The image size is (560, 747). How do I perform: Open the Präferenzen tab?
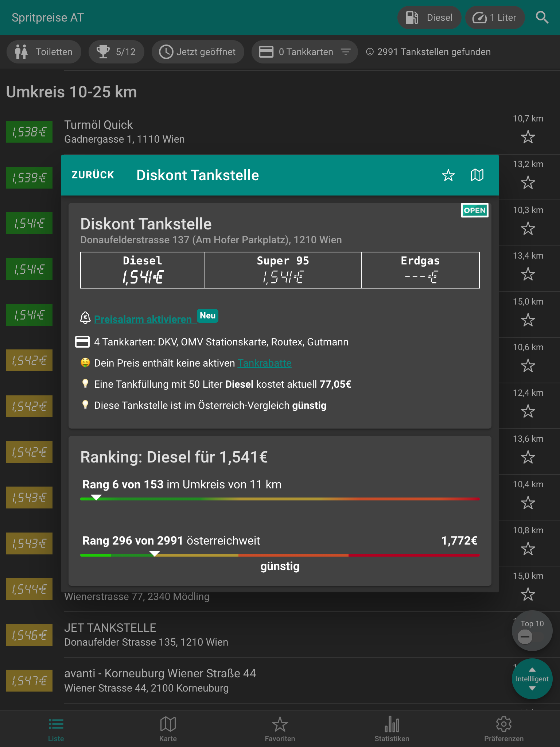[x=504, y=729]
